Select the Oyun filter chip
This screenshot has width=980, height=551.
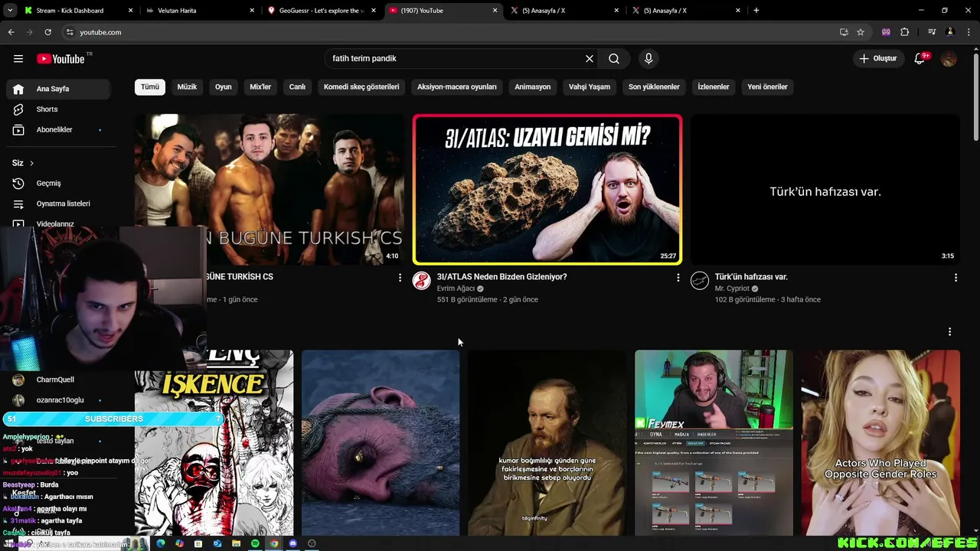pos(224,86)
